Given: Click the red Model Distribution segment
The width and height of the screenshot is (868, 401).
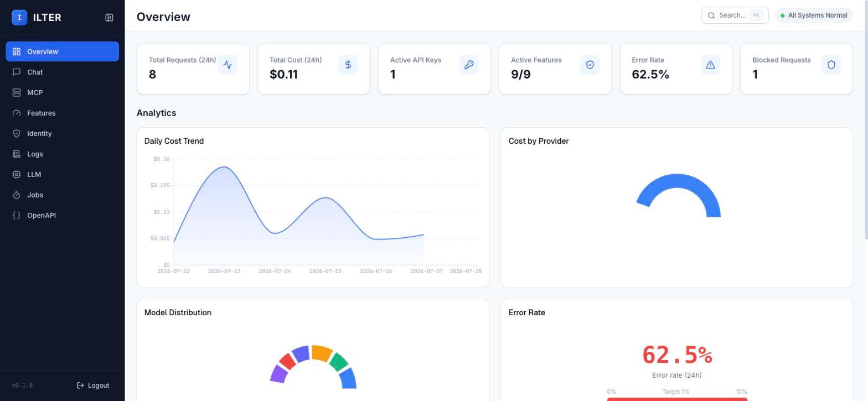Looking at the screenshot, I should (x=287, y=362).
